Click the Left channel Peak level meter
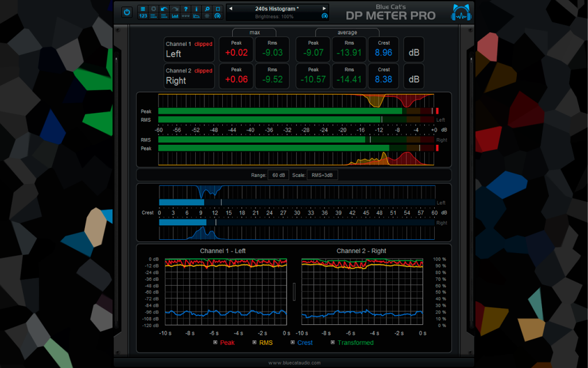The image size is (588, 368). (296, 111)
